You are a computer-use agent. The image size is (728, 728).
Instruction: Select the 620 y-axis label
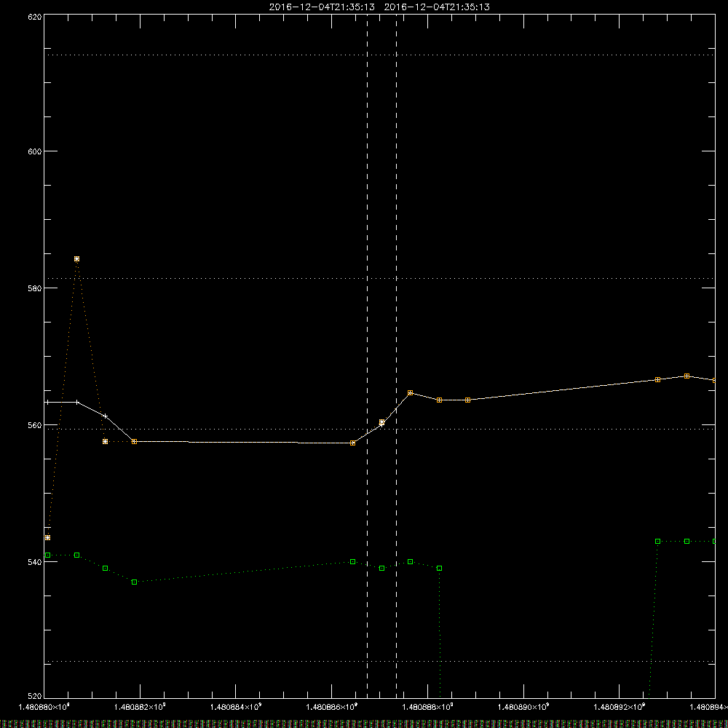[35, 17]
